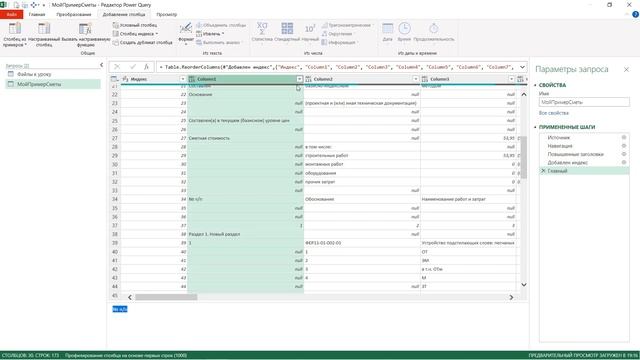640x360 pixels.
Task: Click the data type icon of Индекс column
Action: click(x=125, y=79)
